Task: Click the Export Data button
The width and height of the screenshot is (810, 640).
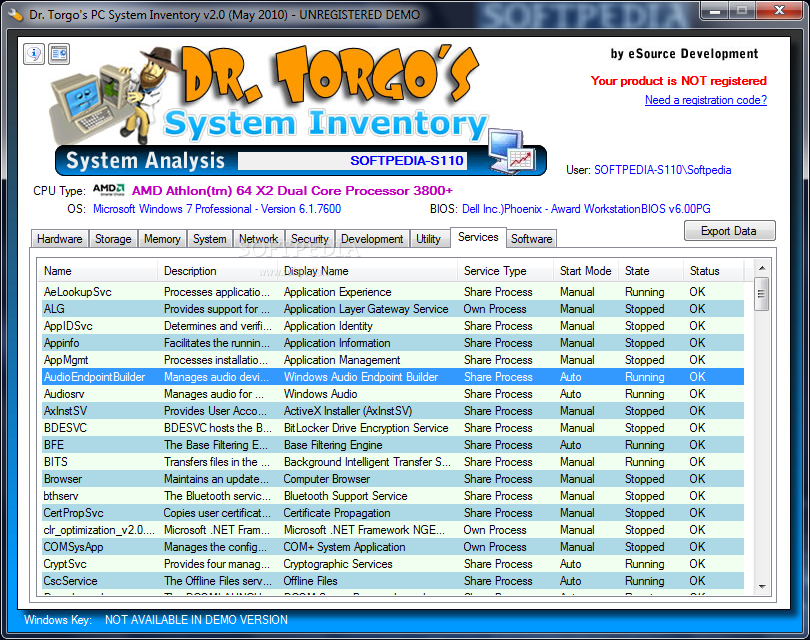Action: (x=729, y=231)
